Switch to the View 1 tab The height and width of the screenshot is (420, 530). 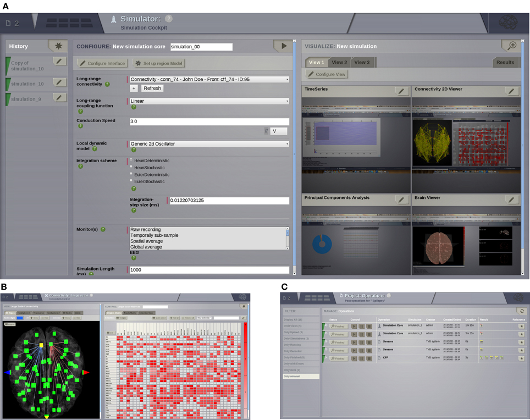click(x=316, y=62)
